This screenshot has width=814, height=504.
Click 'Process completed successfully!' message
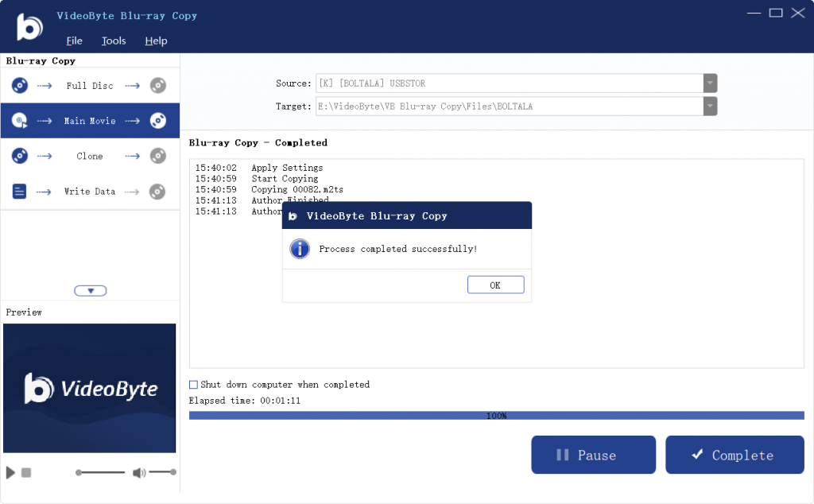[x=397, y=249]
